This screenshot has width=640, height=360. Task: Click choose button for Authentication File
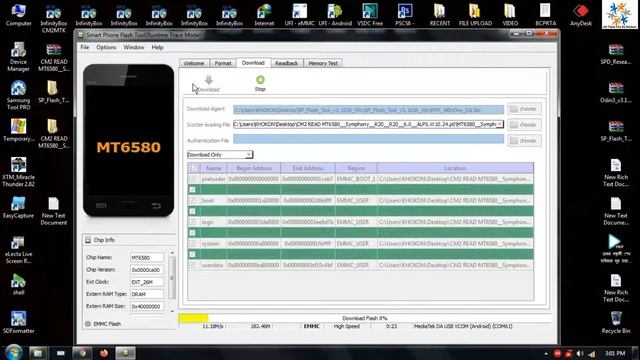pos(524,140)
